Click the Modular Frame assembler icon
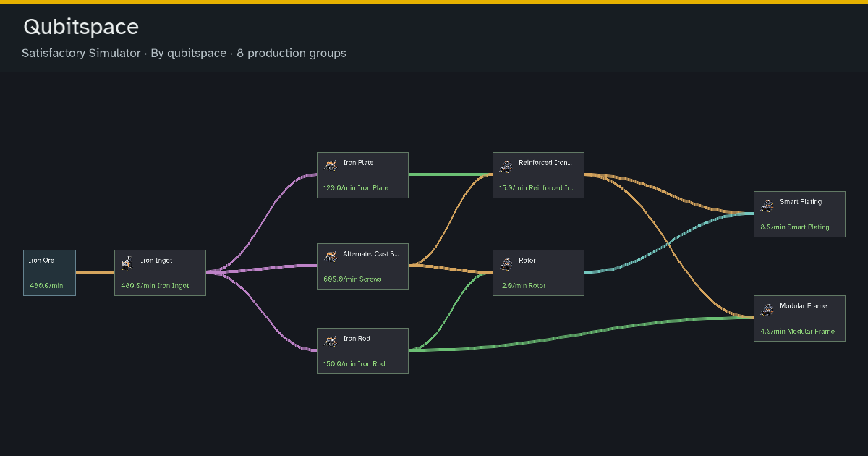868x456 pixels. tap(767, 308)
